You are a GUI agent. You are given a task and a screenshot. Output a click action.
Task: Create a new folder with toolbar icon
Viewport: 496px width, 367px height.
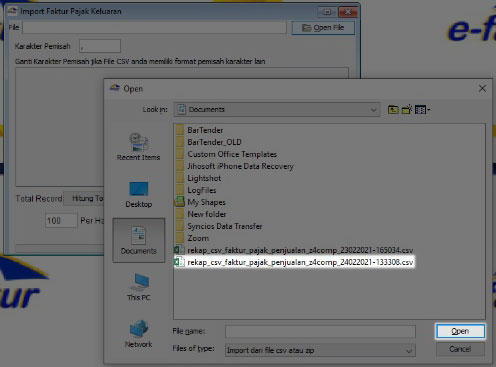pos(407,110)
